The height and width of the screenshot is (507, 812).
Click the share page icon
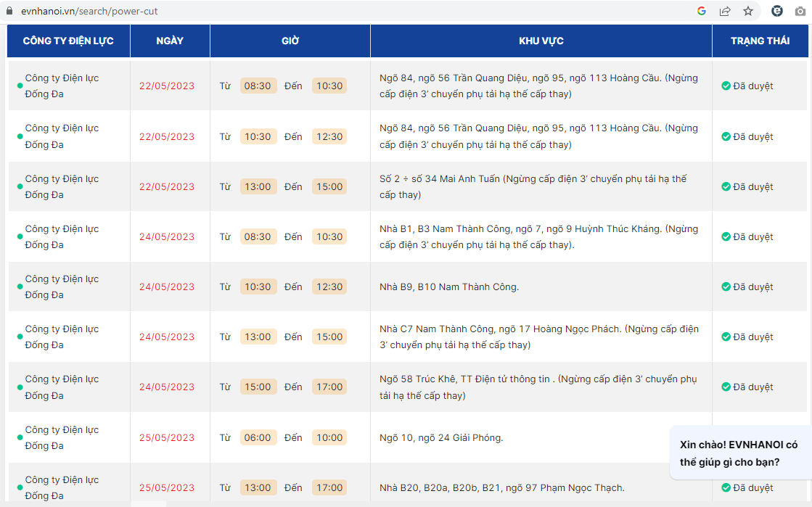724,11
